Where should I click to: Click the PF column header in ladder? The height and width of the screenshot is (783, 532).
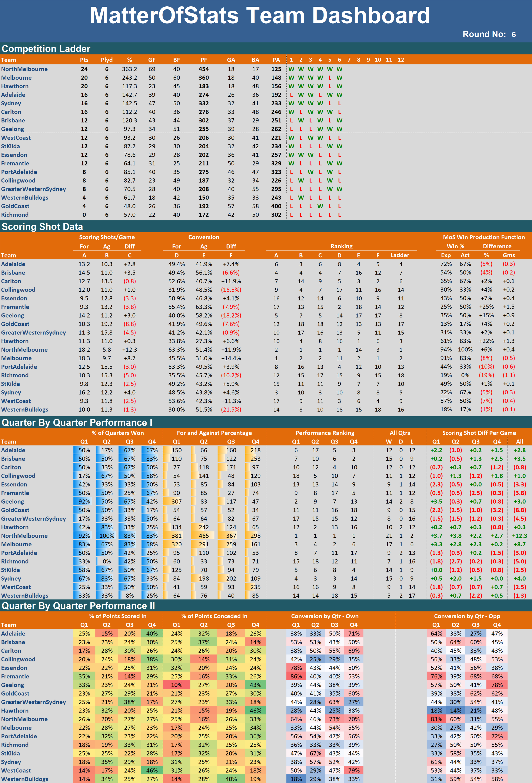click(203, 60)
